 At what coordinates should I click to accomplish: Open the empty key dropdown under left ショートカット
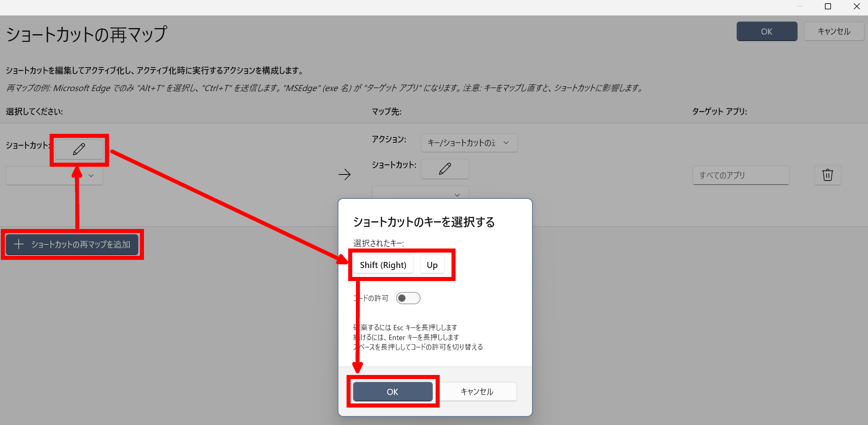[54, 176]
